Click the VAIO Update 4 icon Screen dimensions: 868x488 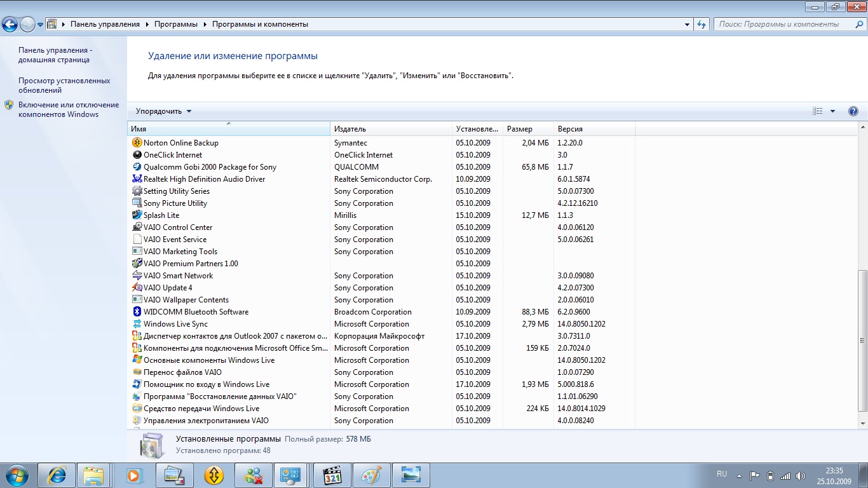(x=137, y=288)
